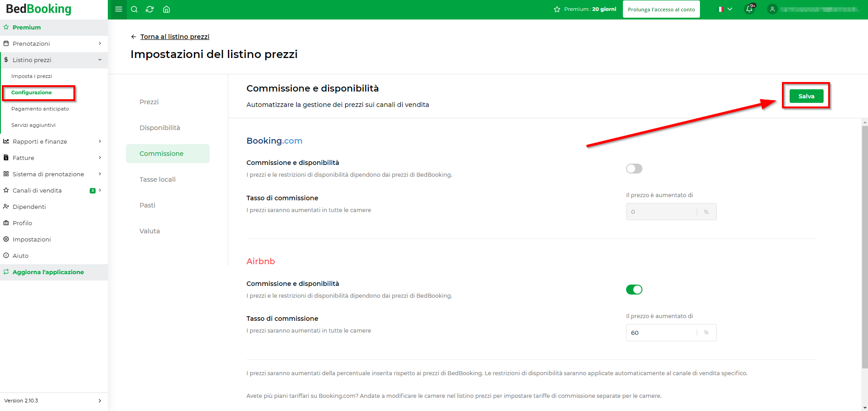Expand Sistema di prenotazione chevron
The height and width of the screenshot is (411, 868).
click(x=100, y=174)
